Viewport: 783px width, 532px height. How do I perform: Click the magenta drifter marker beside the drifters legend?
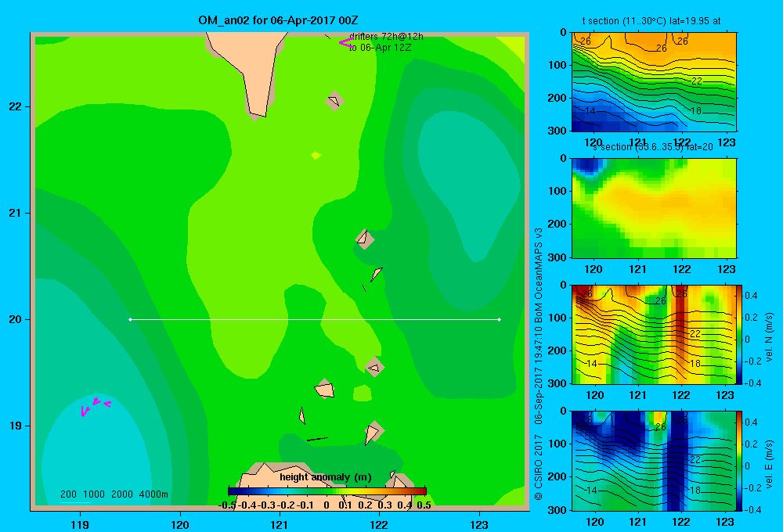(x=346, y=43)
